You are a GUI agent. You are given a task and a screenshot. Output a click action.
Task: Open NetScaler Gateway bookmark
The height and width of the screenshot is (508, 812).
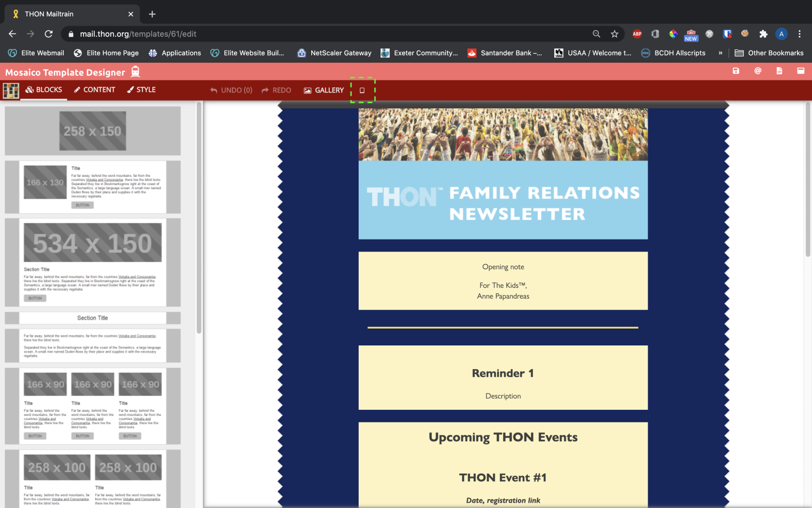point(334,53)
